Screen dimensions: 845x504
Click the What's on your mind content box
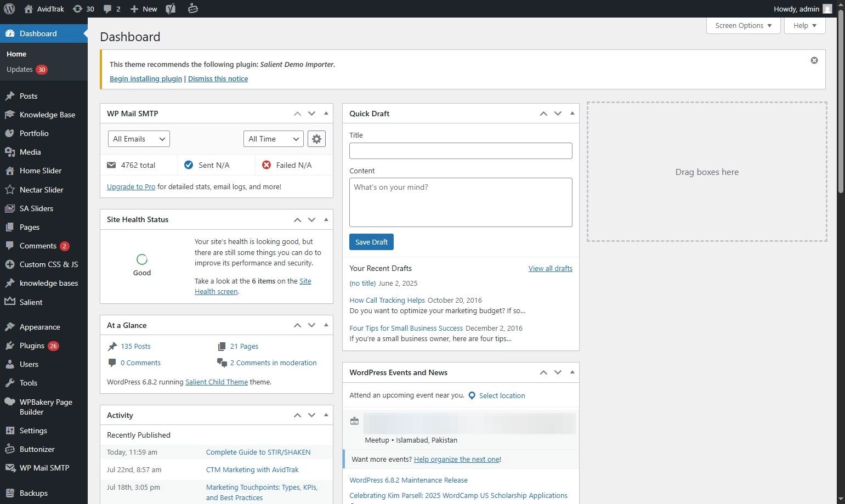pos(461,202)
